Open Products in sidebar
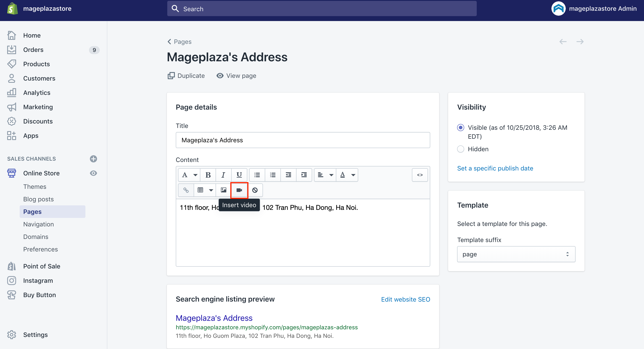644x349 pixels. (x=36, y=64)
